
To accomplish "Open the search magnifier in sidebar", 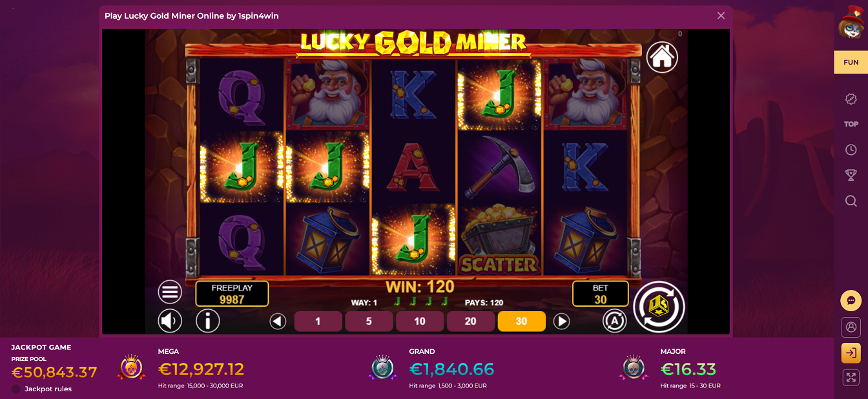I will [851, 201].
